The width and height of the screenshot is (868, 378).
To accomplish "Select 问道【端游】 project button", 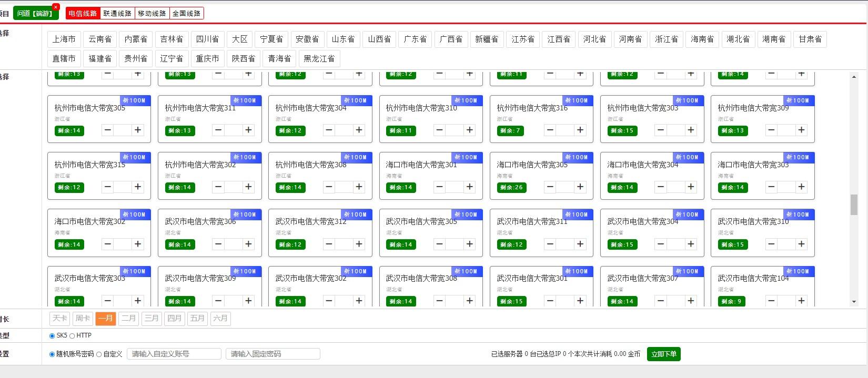I will (35, 13).
